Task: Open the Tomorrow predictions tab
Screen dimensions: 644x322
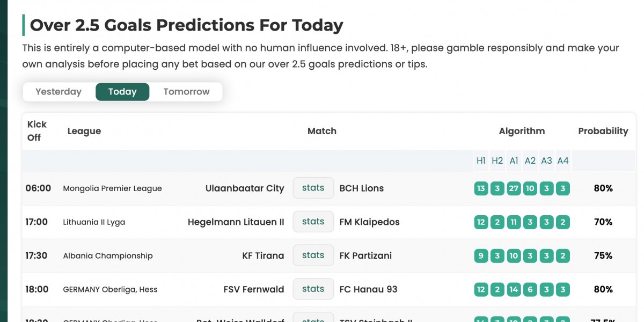Action: click(x=186, y=92)
